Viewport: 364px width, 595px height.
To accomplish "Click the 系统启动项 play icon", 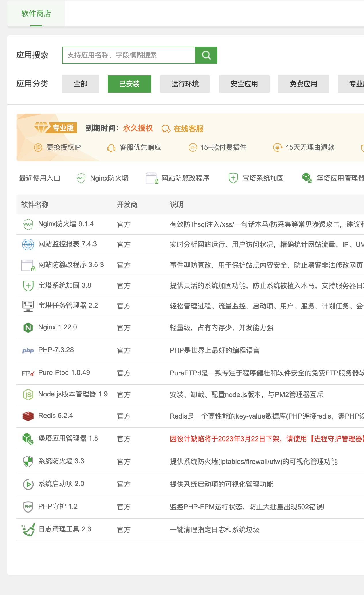I will (x=28, y=484).
